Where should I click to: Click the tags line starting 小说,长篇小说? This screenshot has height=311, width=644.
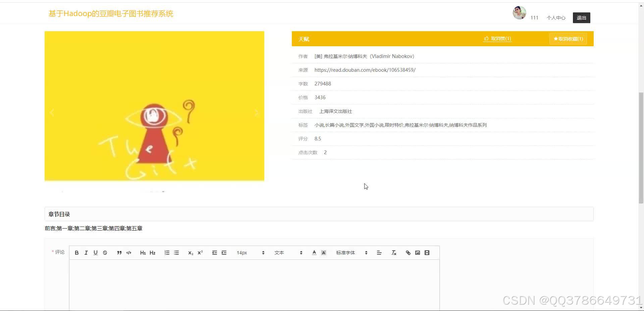point(400,125)
